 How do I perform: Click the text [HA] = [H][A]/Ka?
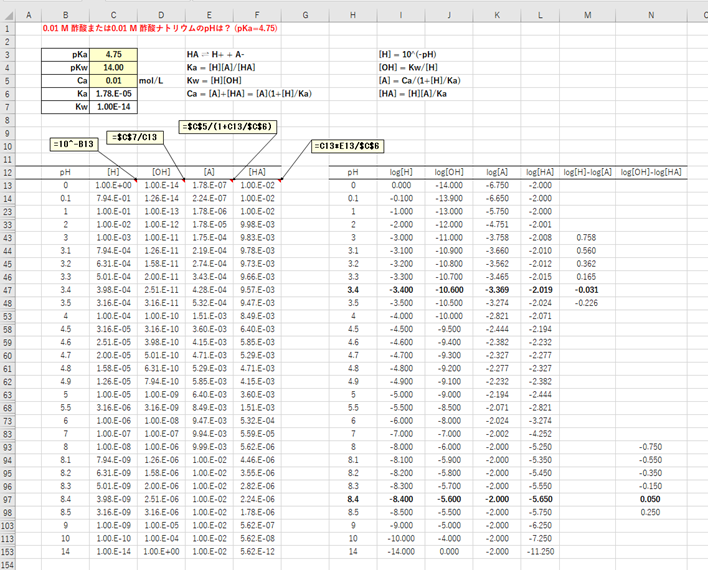pyautogui.click(x=412, y=94)
